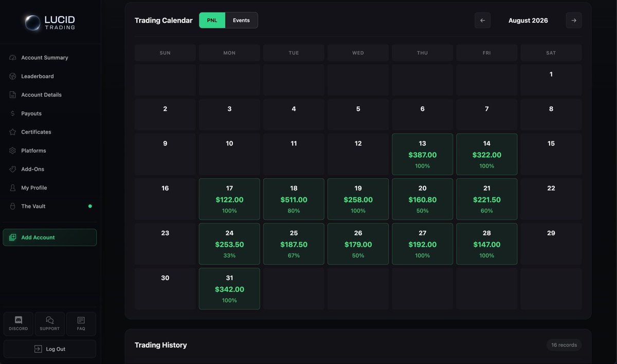The image size is (617, 364).
Task: Select August 13 cell with $387.00
Action: tap(423, 154)
